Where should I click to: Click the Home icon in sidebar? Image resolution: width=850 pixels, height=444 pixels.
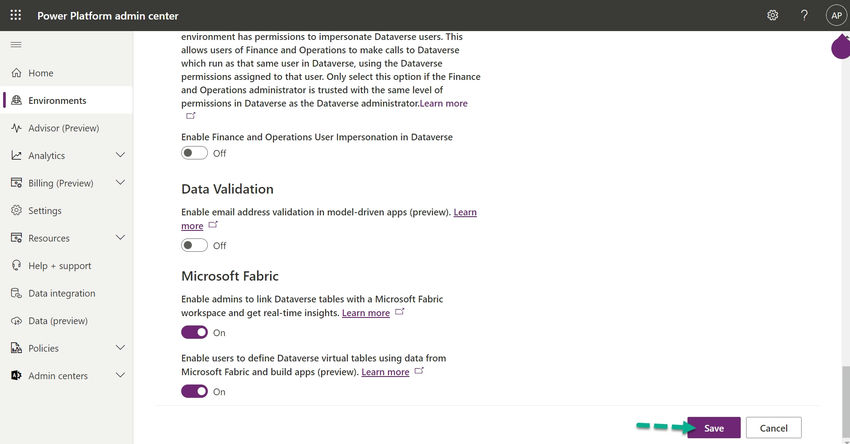coord(16,73)
